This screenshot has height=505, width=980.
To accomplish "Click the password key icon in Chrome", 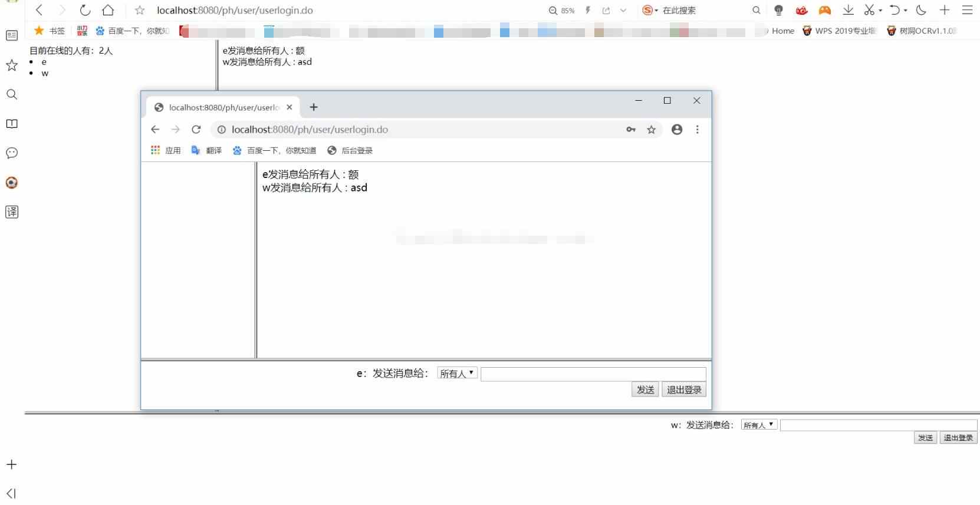I will point(631,130).
